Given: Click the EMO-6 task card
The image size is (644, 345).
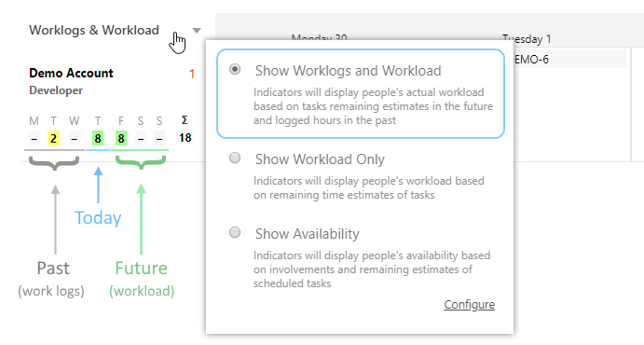Looking at the screenshot, I should pos(571,60).
